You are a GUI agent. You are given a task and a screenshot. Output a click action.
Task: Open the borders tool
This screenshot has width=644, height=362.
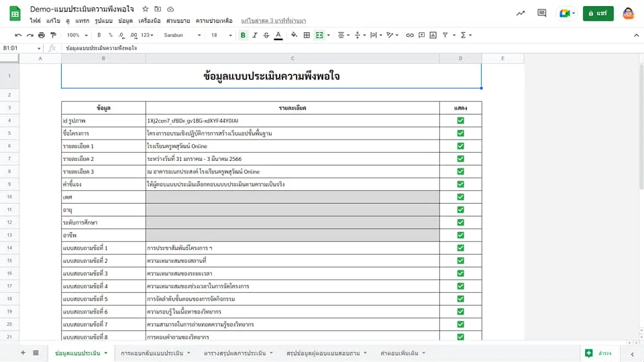pos(307,36)
